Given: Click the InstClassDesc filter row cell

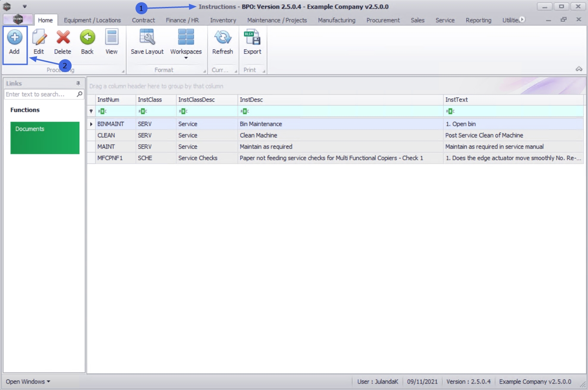Looking at the screenshot, I should click(x=207, y=111).
